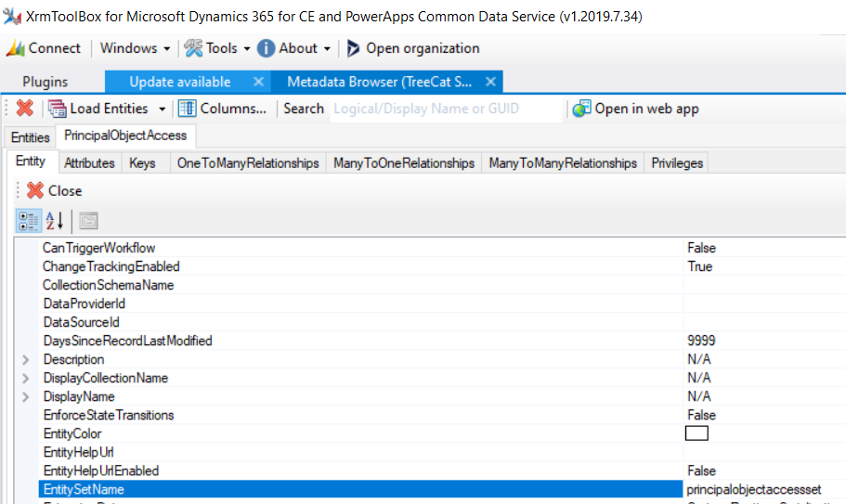846x504 pixels.
Task: Open the Load Entities dropdown arrow
Action: (162, 109)
